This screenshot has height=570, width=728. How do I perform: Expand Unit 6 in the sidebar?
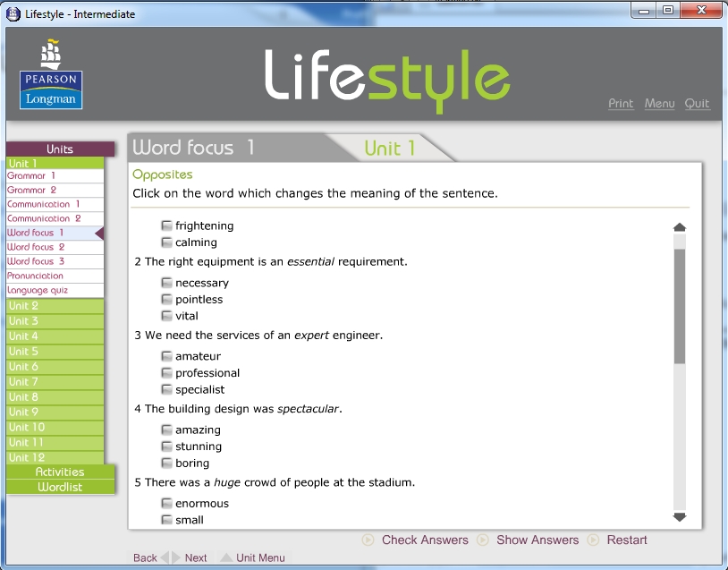click(x=55, y=367)
